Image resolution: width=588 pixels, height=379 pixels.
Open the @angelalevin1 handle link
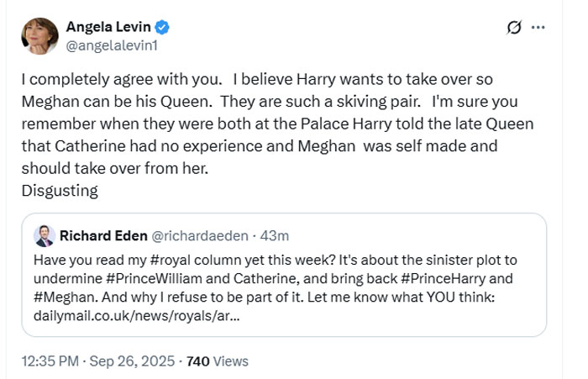112,45
